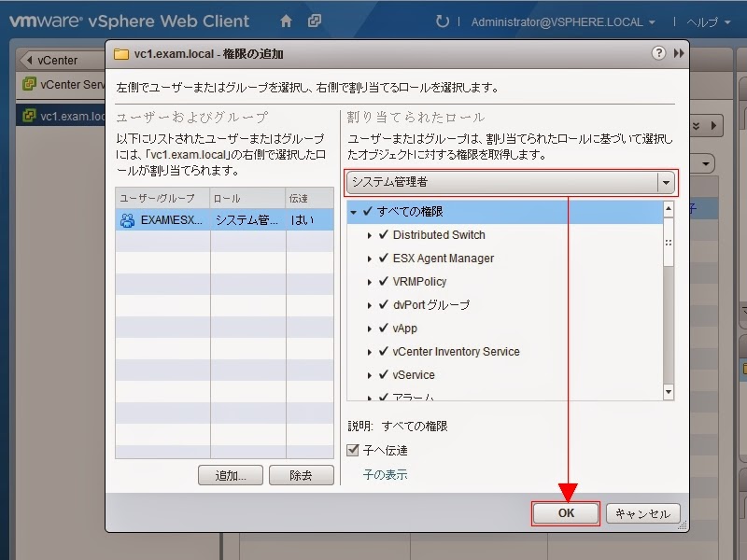The height and width of the screenshot is (560, 747).
Task: Select the EXAM\ESX... user row
Action: point(224,220)
